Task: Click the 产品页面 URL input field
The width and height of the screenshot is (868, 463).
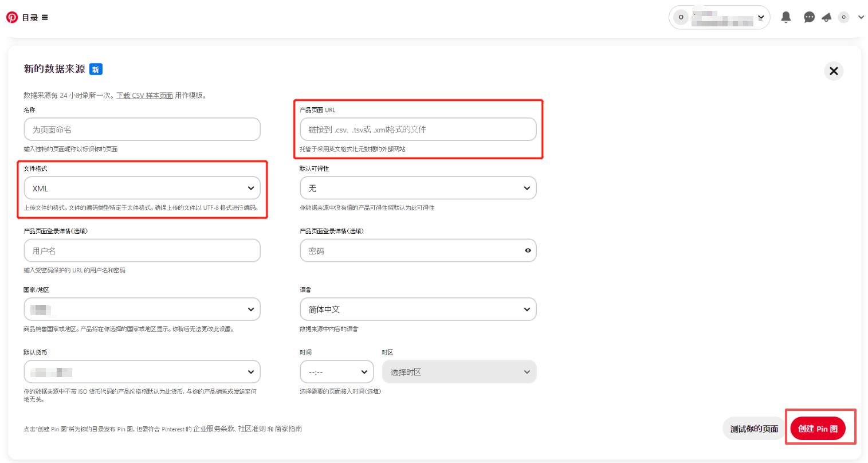Action: pos(418,130)
